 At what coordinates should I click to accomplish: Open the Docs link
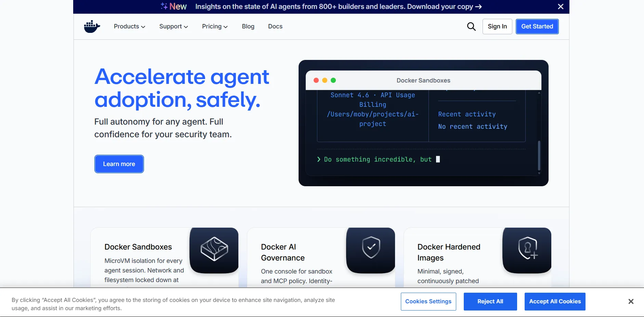point(275,26)
